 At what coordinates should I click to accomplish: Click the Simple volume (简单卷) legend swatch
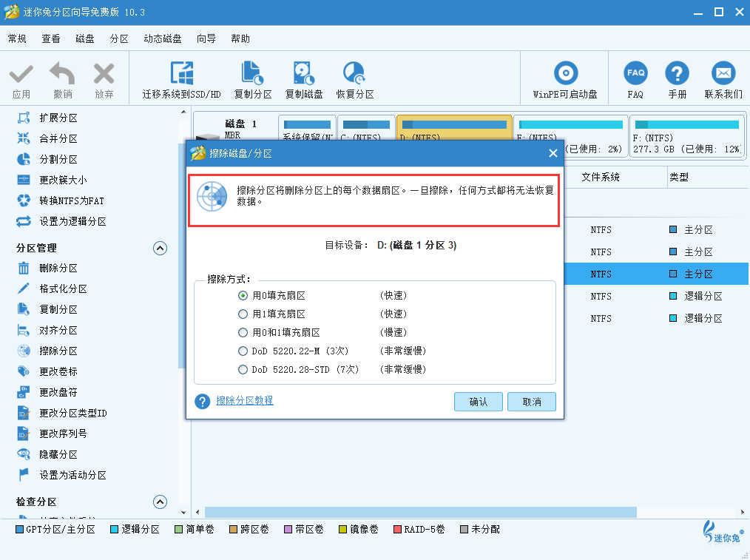[178, 530]
